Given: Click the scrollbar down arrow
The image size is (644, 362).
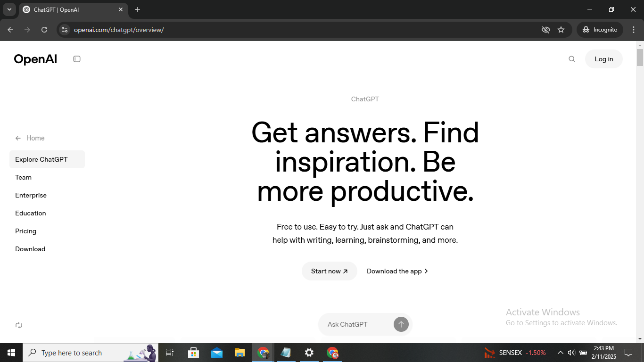Looking at the screenshot, I should click(x=640, y=338).
